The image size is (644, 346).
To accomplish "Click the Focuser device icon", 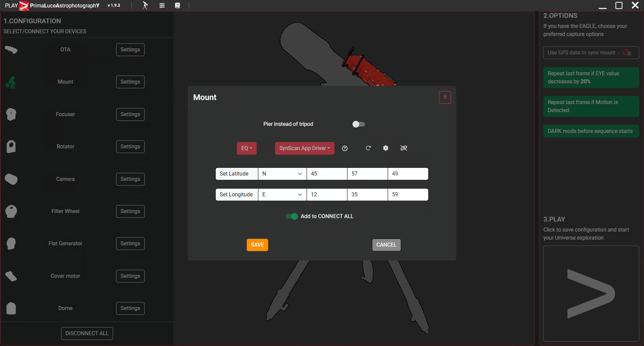I will pos(11,114).
